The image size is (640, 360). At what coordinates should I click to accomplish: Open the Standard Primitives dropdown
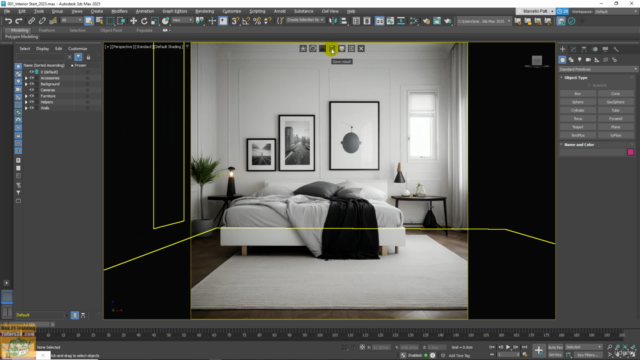coord(598,69)
